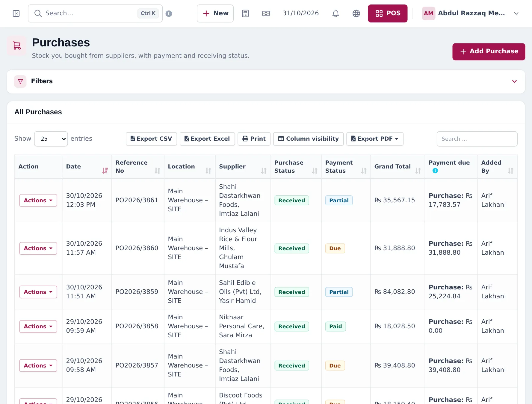This screenshot has height=404, width=532.
Task: Click Add Purchase button
Action: pos(489,52)
